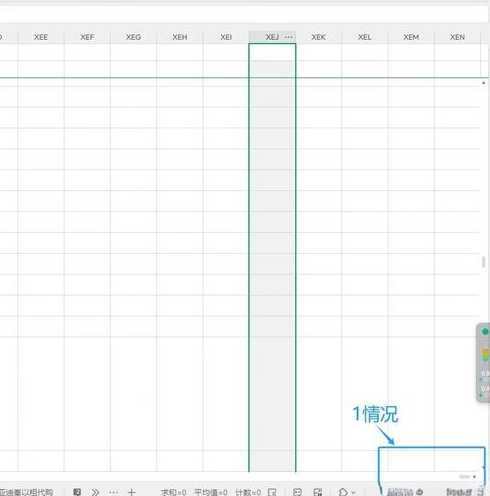Click the yellow-green icon on floating side panel
Screen dimensions: 490x496
click(485, 354)
